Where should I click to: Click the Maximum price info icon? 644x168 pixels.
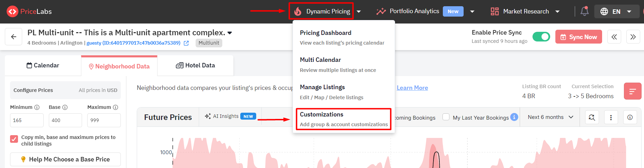click(x=116, y=107)
